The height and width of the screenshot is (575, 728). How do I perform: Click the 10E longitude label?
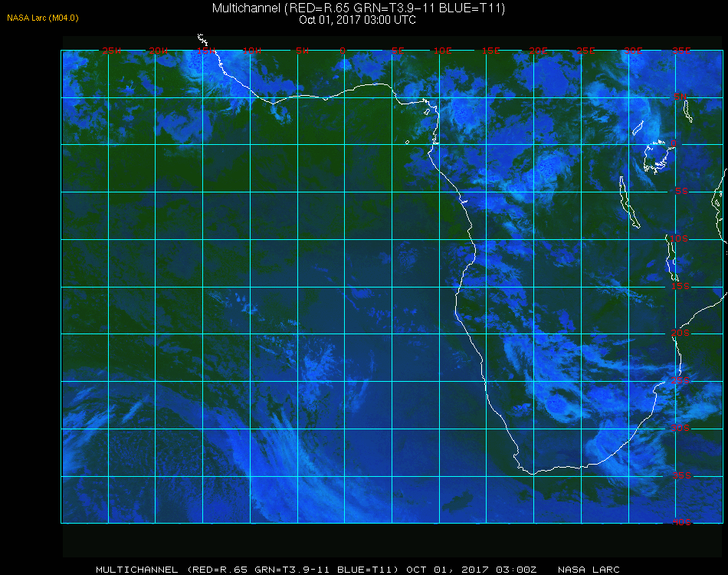point(442,51)
